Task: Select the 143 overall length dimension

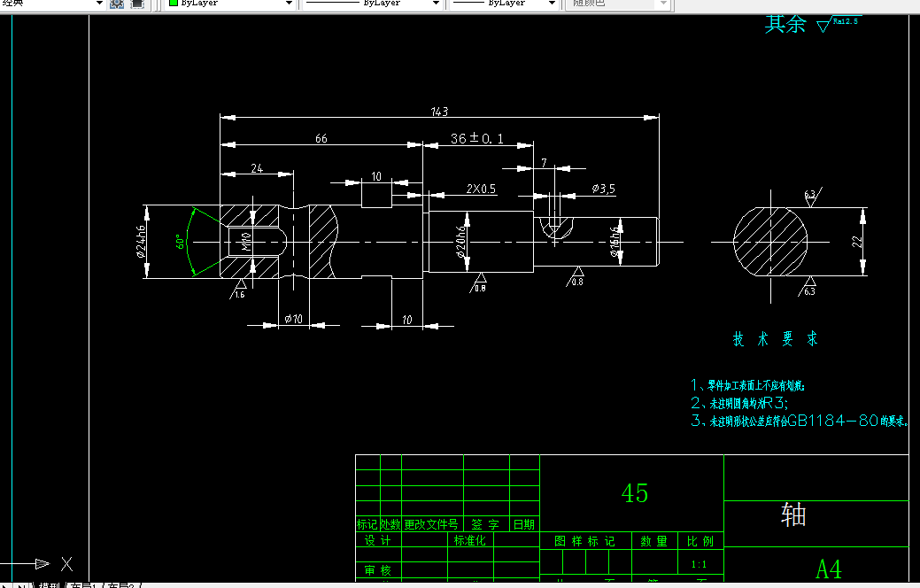Action: [439, 112]
